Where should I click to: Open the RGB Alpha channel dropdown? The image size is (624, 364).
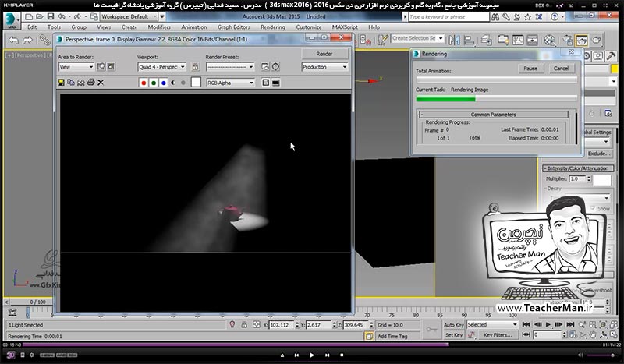coord(230,83)
